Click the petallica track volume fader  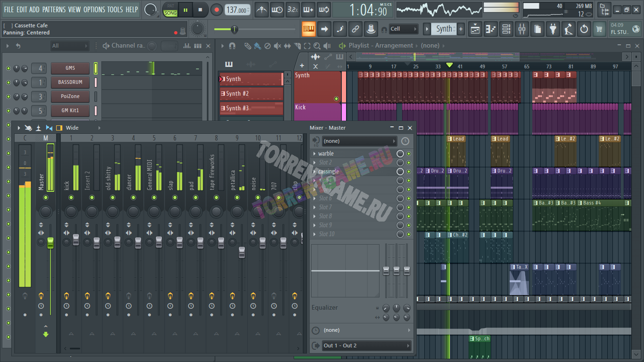242,252
